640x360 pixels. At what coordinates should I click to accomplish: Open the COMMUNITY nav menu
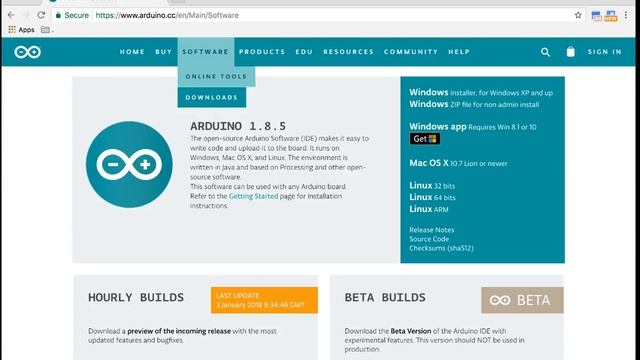411,52
